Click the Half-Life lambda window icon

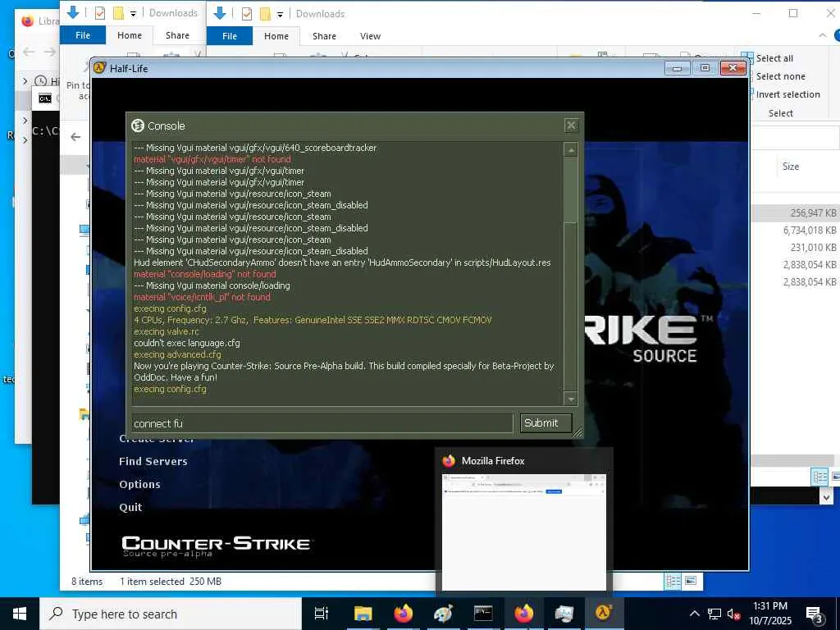click(99, 68)
